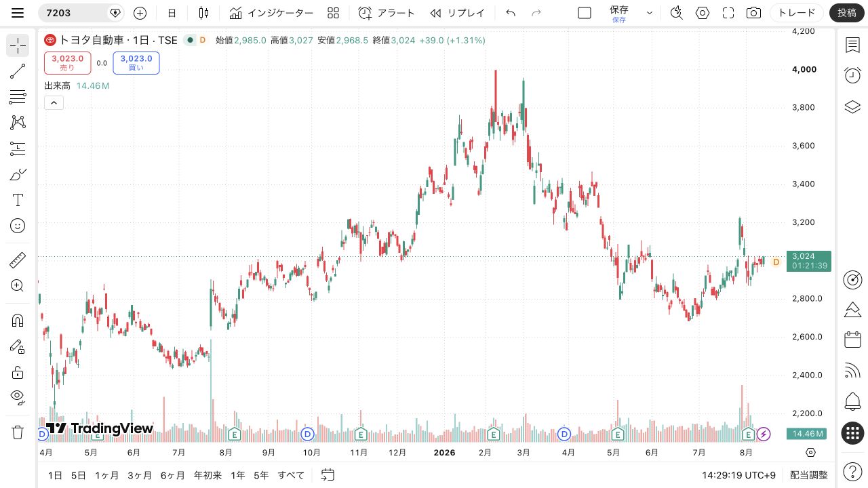Open chart settings hexagon icon
Image resolution: width=868 pixels, height=488 pixels.
703,13
